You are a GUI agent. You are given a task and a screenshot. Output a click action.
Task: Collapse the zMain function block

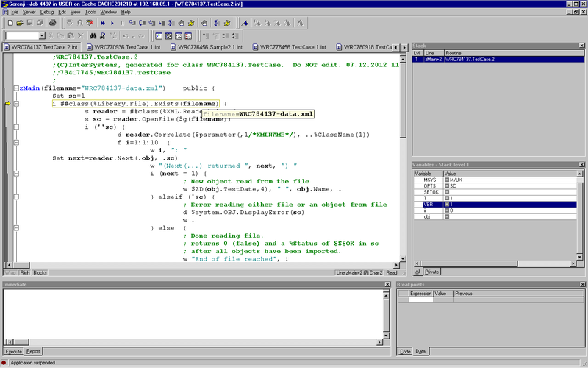[15, 88]
